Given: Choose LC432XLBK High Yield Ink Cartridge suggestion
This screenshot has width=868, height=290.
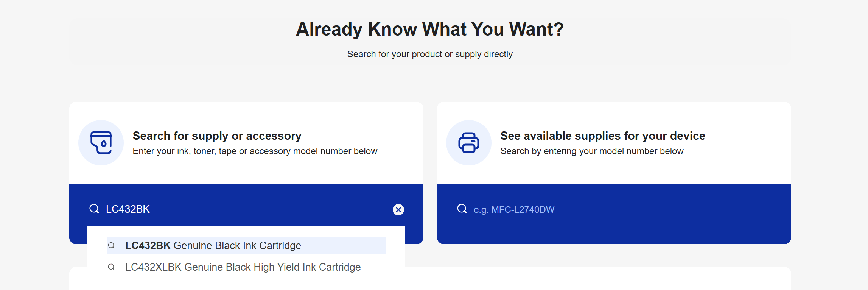Looking at the screenshot, I should (243, 267).
